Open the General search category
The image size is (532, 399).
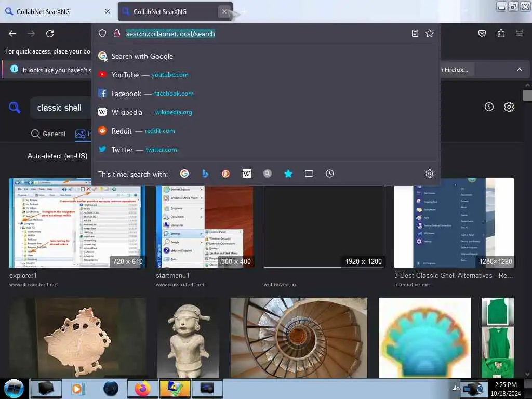click(x=48, y=134)
